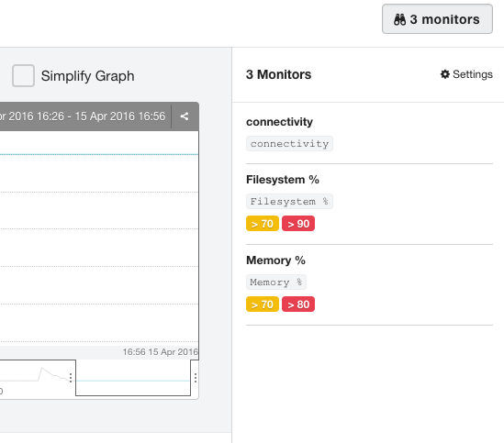Open monitor Settings link

[466, 74]
